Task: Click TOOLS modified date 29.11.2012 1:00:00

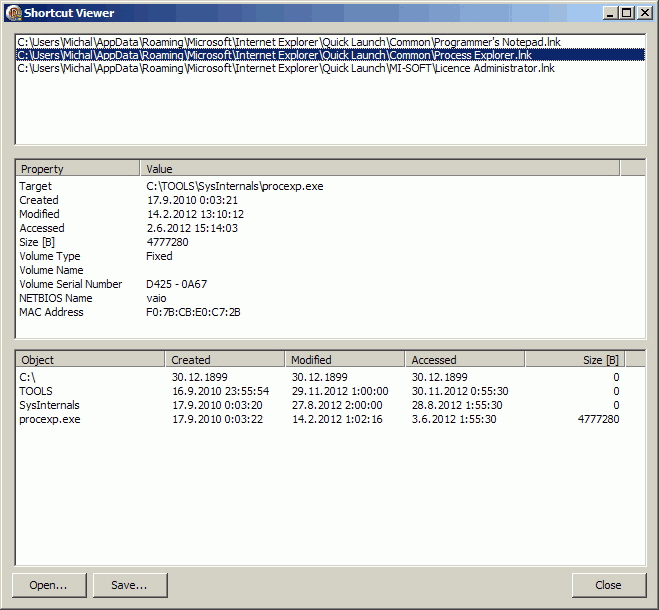Action: coord(340,391)
